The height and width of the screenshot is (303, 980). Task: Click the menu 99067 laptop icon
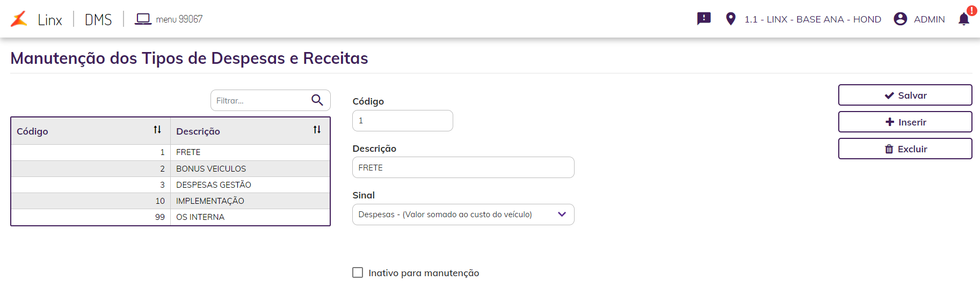pyautogui.click(x=143, y=19)
